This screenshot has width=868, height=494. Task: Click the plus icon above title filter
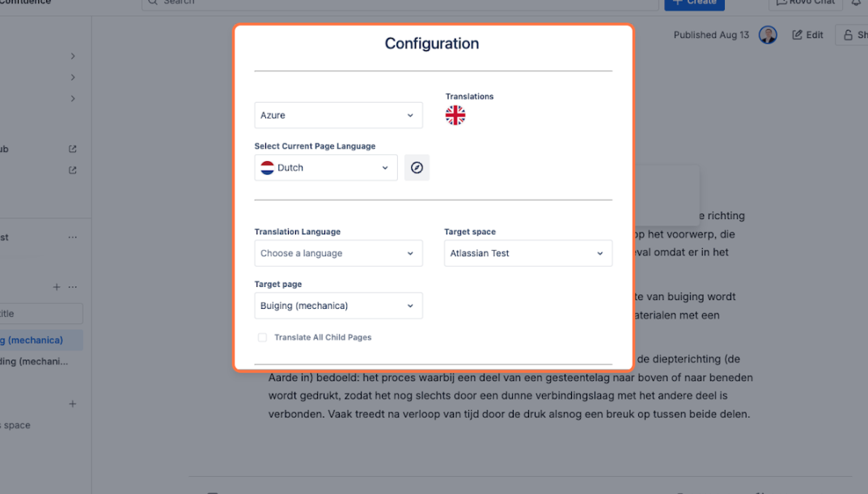coord(57,287)
